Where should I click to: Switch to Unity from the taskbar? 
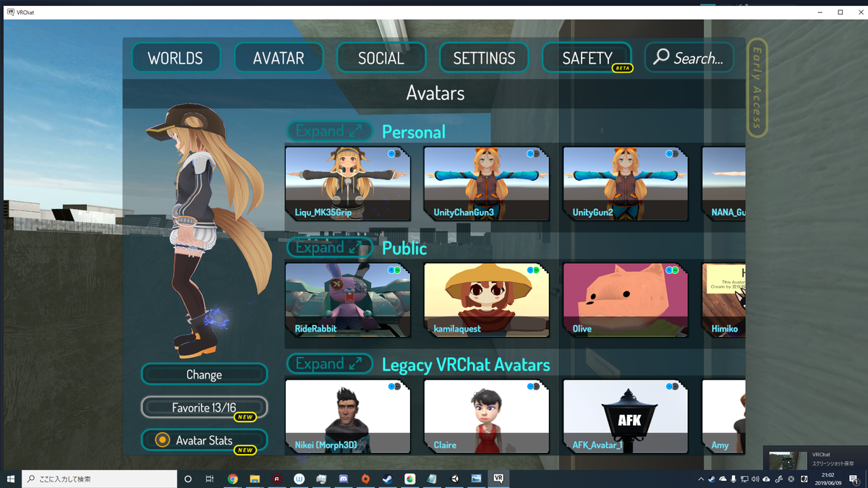coord(454,479)
